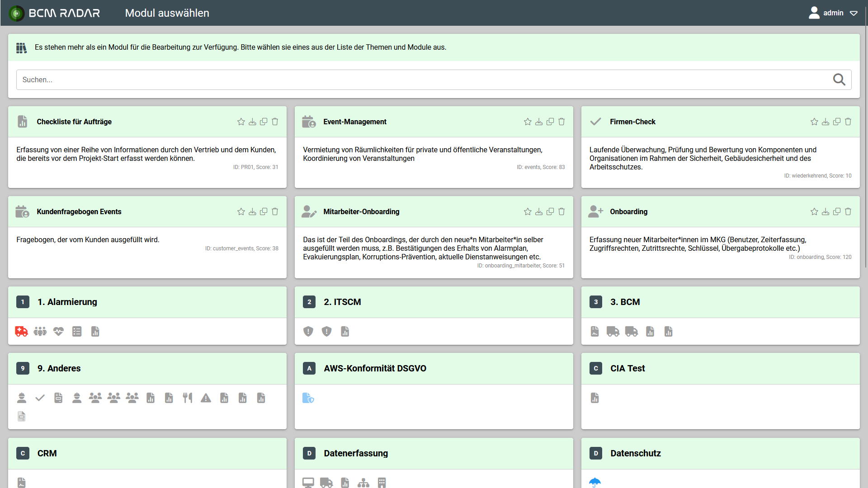
Task: Click the fork and knife icon in Anderes
Action: (188, 398)
